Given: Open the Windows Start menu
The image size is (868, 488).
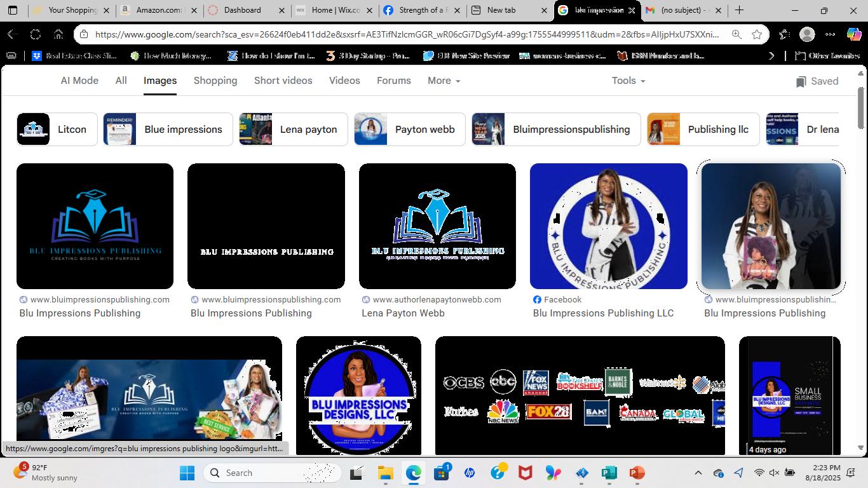Looking at the screenshot, I should pyautogui.click(x=187, y=473).
